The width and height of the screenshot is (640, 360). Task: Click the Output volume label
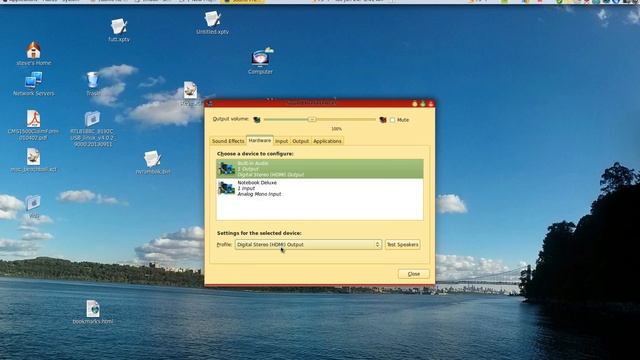[x=231, y=119]
